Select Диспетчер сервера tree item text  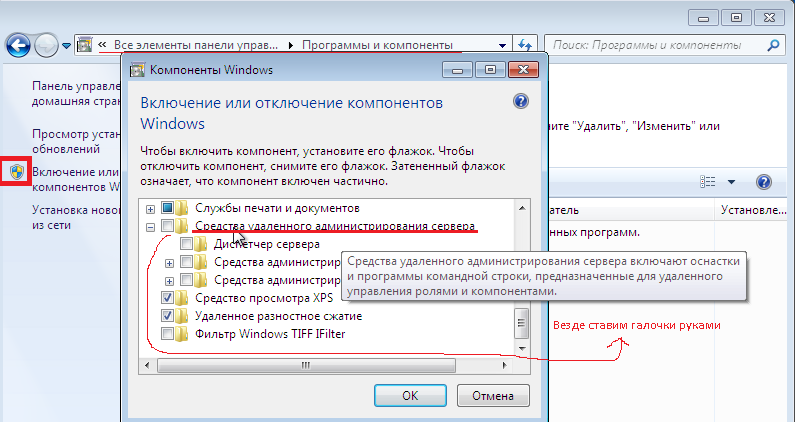pos(267,244)
